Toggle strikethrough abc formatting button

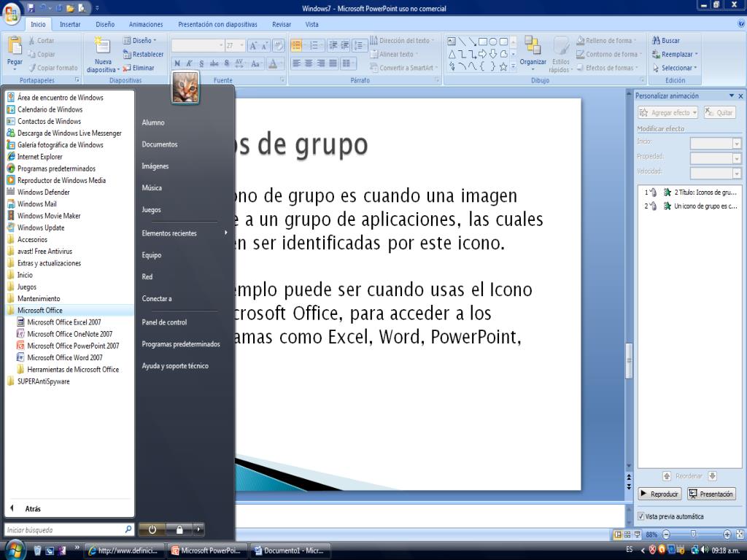[x=214, y=63]
